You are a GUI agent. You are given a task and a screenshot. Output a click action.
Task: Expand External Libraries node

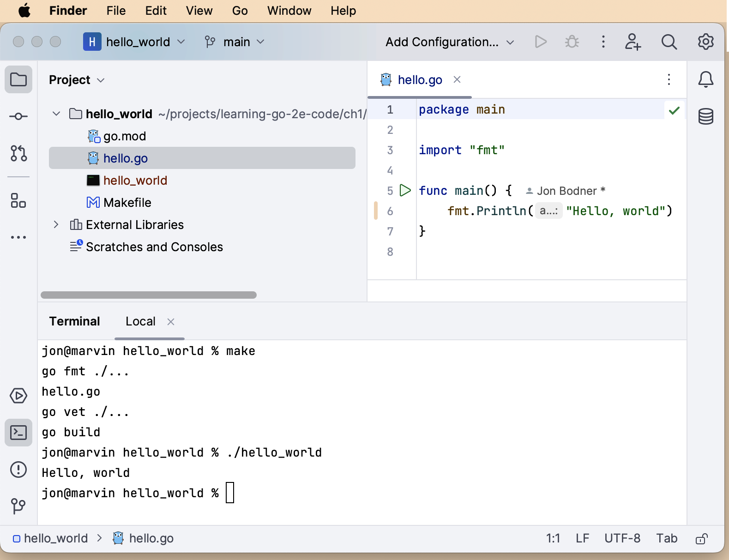coord(56,224)
